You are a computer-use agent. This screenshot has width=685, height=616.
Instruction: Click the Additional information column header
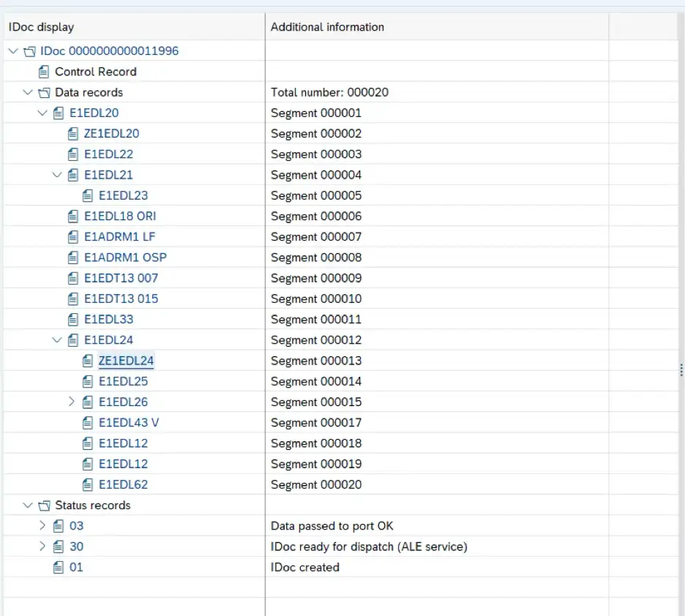(x=327, y=27)
